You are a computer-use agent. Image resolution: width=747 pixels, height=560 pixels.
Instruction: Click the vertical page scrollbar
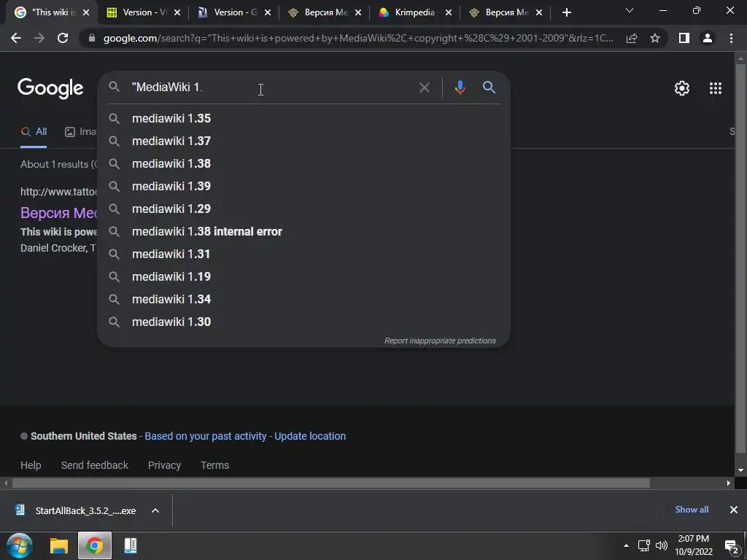[x=740, y=260]
